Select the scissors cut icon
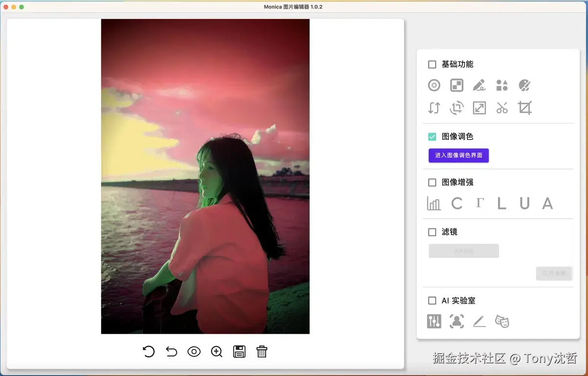 pos(502,108)
